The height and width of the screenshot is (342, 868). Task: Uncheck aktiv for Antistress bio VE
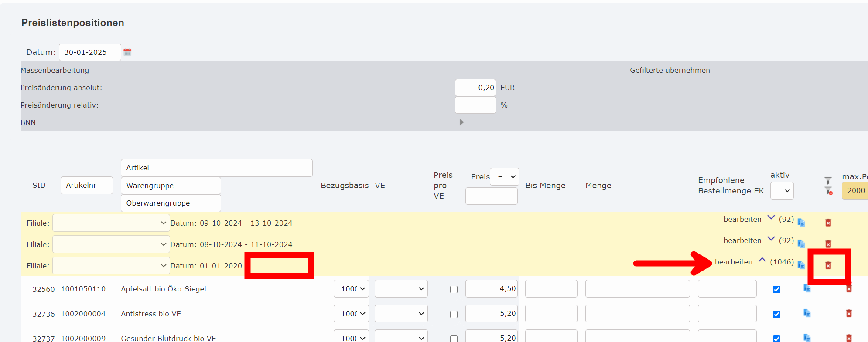click(x=776, y=314)
